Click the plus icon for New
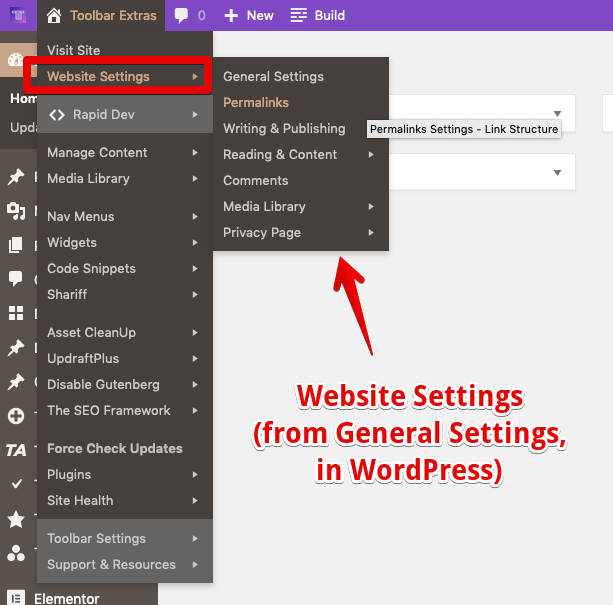613x605 pixels. (231, 16)
